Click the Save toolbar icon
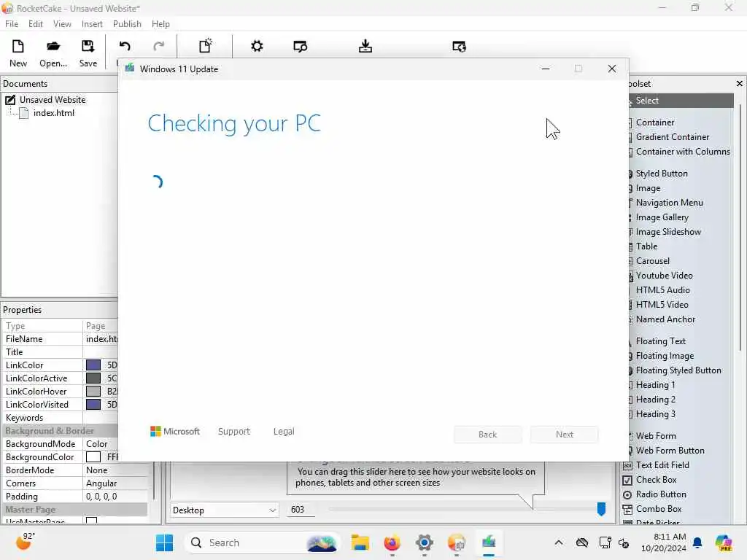Image resolution: width=747 pixels, height=560 pixels. tap(88, 46)
